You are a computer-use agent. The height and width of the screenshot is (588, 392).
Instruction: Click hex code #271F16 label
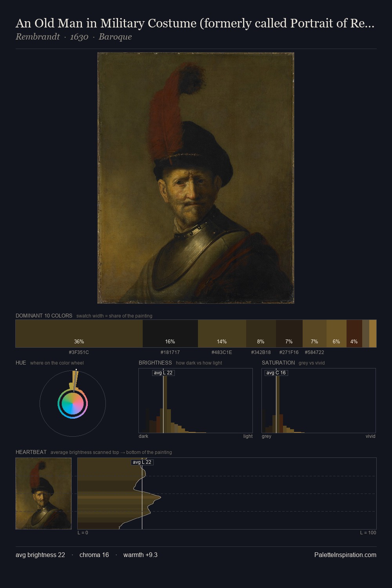click(x=289, y=352)
